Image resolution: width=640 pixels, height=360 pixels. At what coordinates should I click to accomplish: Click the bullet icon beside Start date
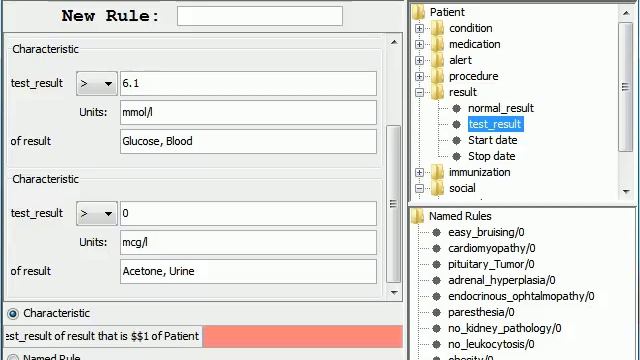click(457, 140)
